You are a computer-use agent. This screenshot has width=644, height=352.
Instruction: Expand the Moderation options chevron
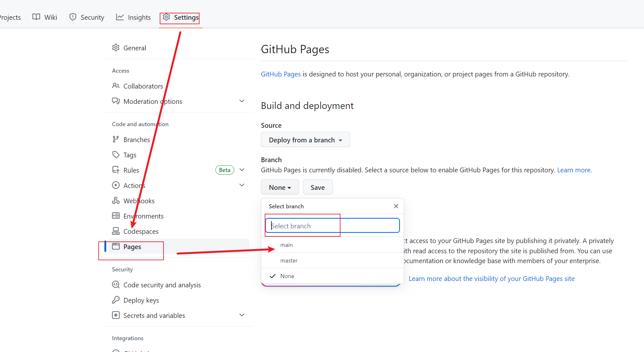(x=242, y=101)
